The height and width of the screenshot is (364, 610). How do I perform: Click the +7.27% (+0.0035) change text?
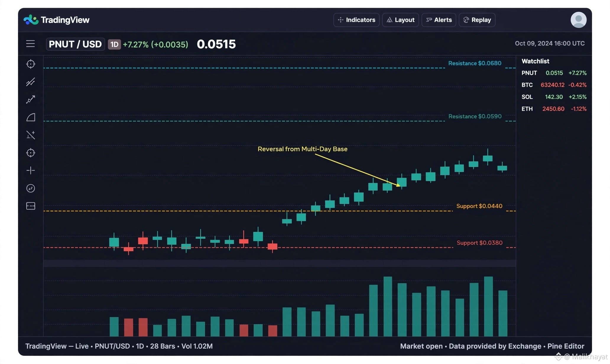coord(155,44)
